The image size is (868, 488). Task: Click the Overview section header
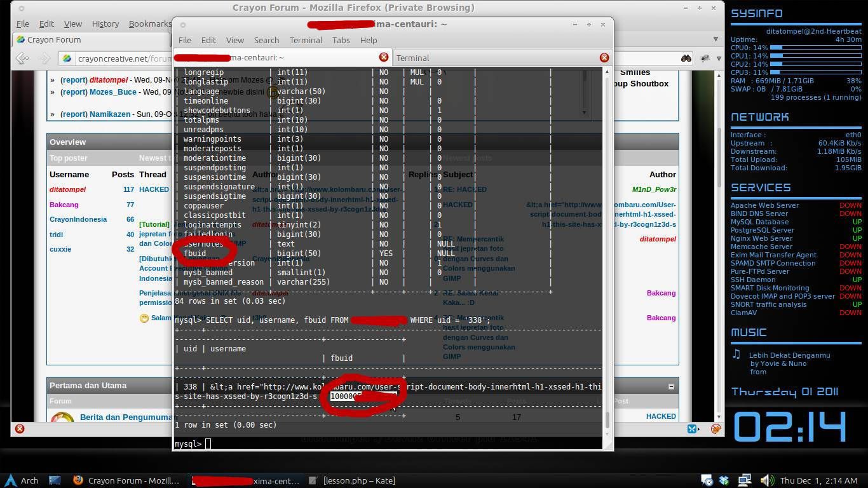363,142
